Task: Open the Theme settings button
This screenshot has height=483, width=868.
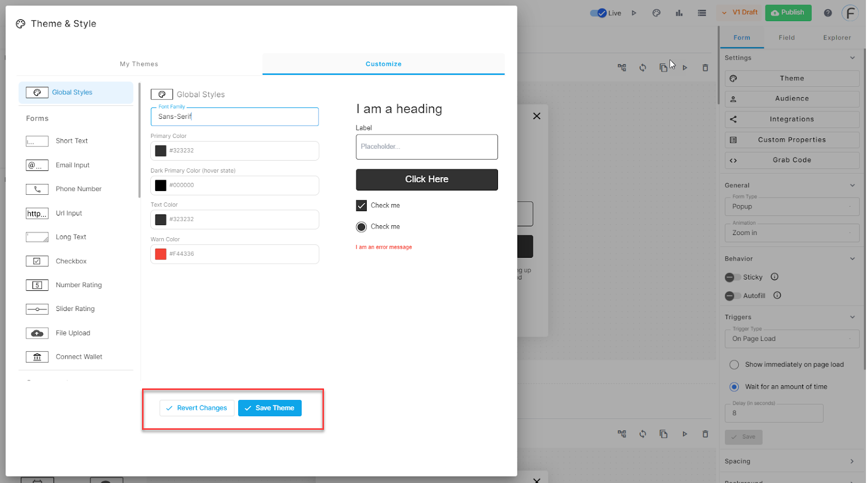Action: click(x=792, y=78)
